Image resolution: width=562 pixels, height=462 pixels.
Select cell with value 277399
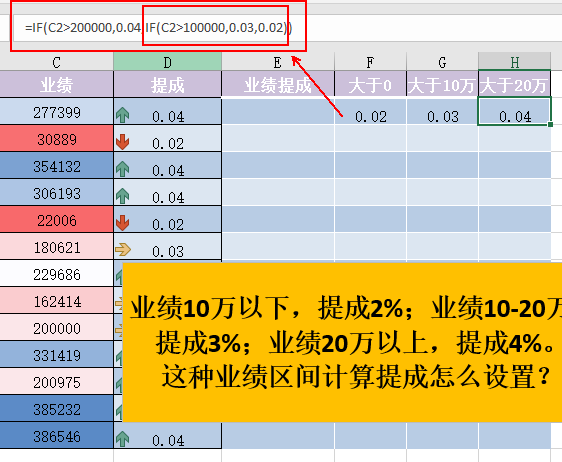(57, 112)
